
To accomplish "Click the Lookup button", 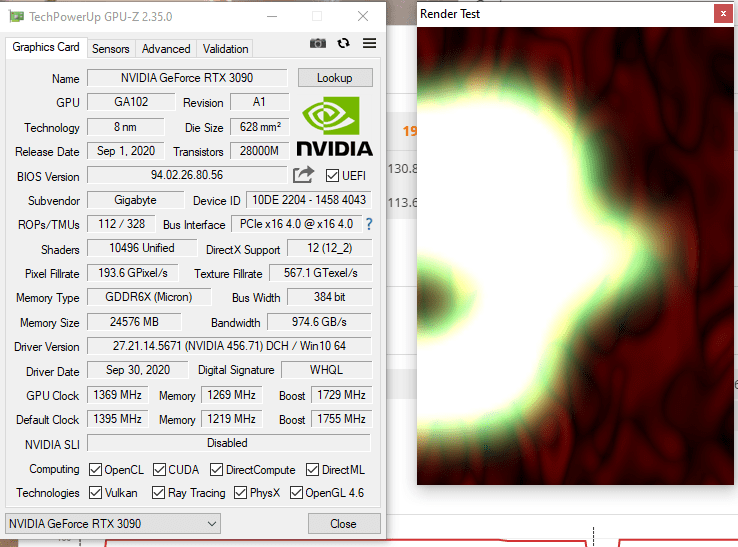I will coord(335,78).
